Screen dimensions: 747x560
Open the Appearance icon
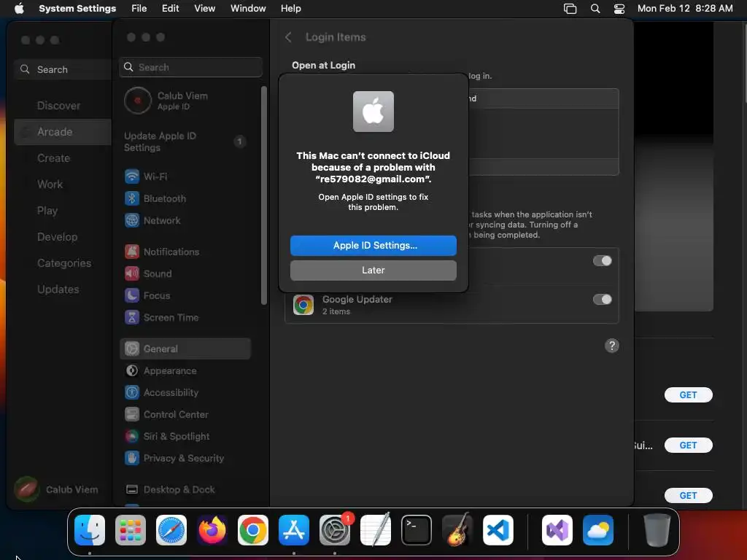click(x=132, y=371)
